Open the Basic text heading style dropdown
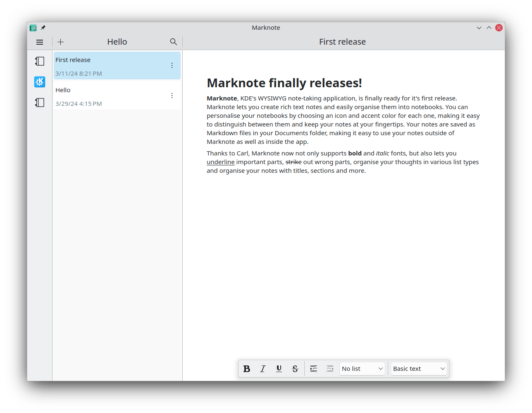 418,368
